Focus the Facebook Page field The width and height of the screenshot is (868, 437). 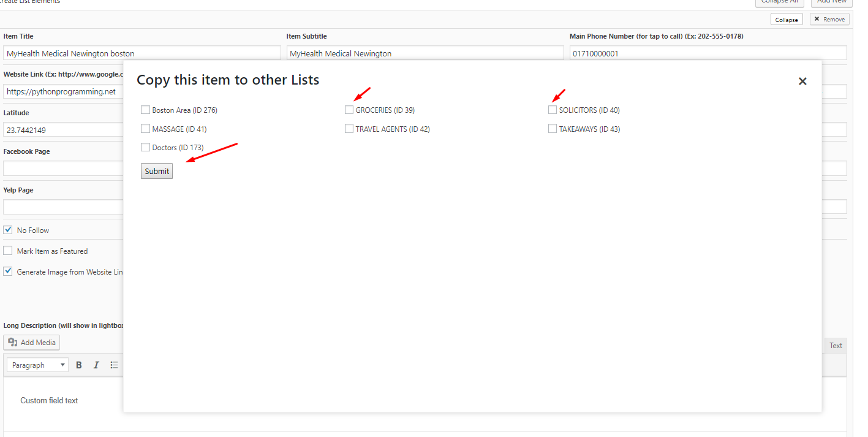(64, 169)
